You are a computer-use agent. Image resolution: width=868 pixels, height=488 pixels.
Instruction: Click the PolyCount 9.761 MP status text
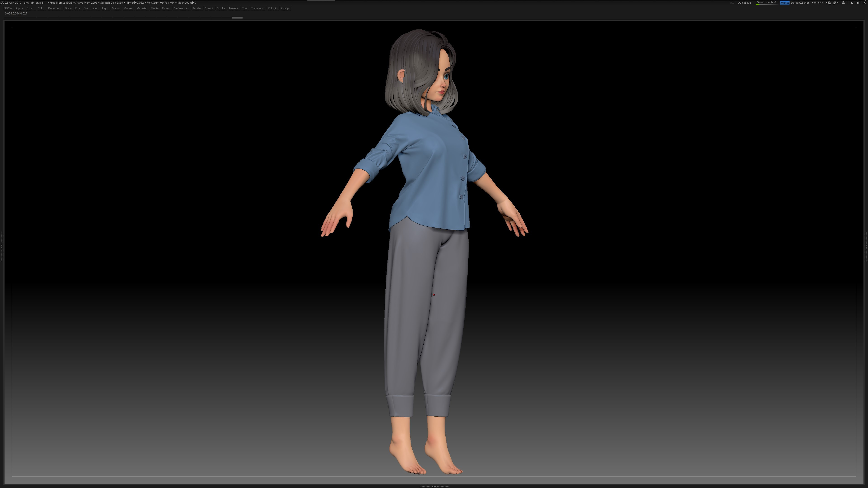coord(160,3)
